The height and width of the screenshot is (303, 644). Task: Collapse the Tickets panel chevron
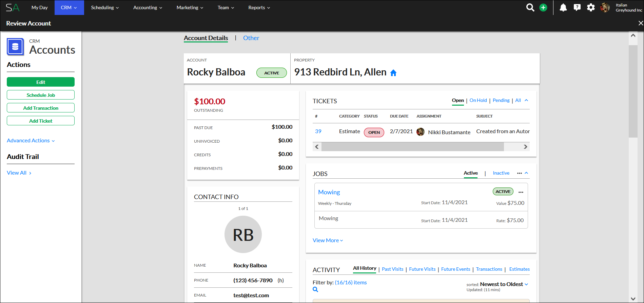[x=526, y=100]
